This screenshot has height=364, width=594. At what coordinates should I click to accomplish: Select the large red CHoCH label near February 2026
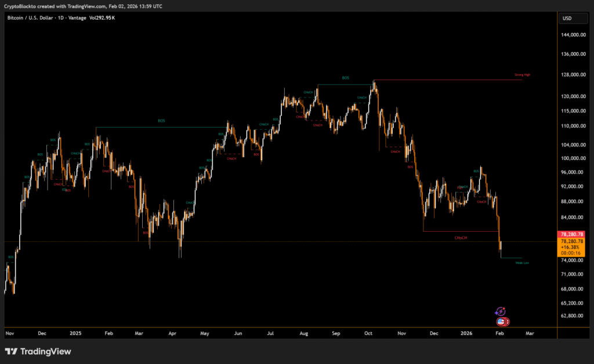[461, 238]
